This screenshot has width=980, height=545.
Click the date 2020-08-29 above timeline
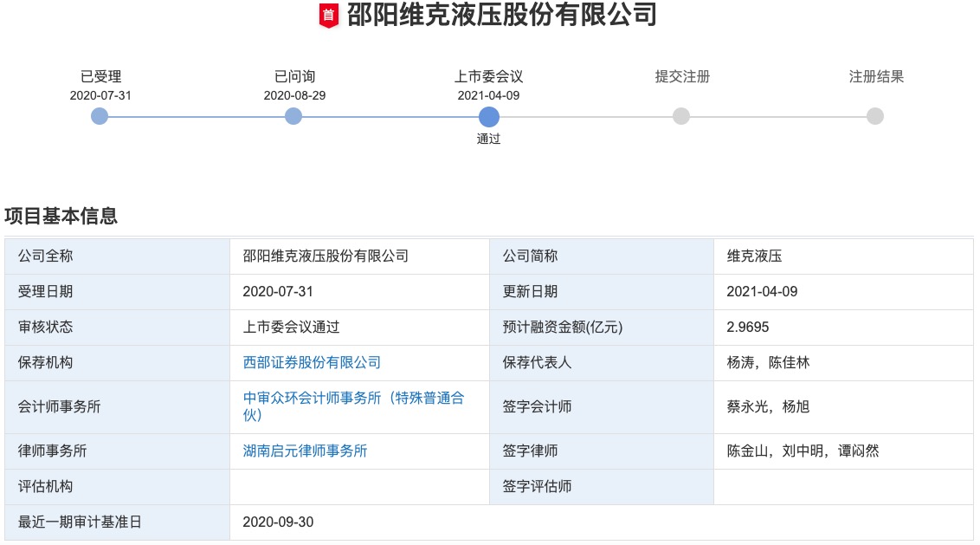click(294, 95)
